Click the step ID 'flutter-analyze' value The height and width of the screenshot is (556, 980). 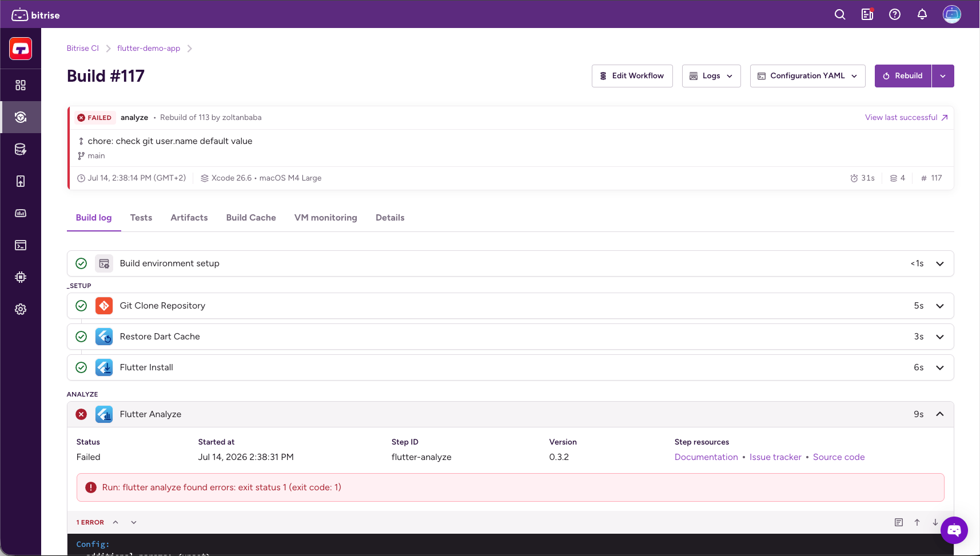click(421, 457)
